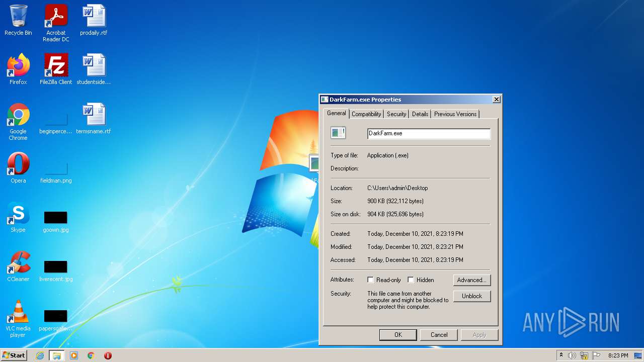Show hidden tray icons arrow
Image resolution: width=644 pixels, height=362 pixels.
pyautogui.click(x=561, y=355)
